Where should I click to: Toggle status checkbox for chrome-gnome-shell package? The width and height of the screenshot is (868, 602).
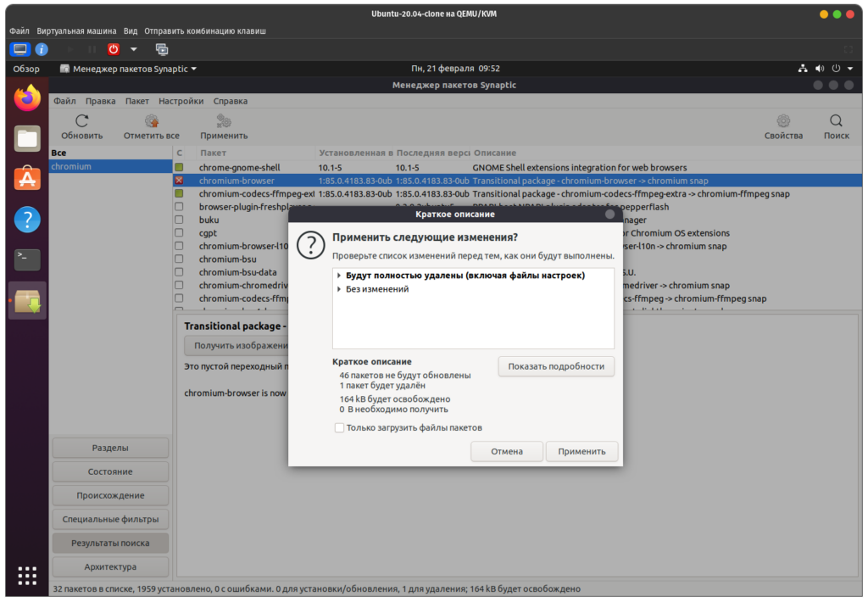[179, 168]
